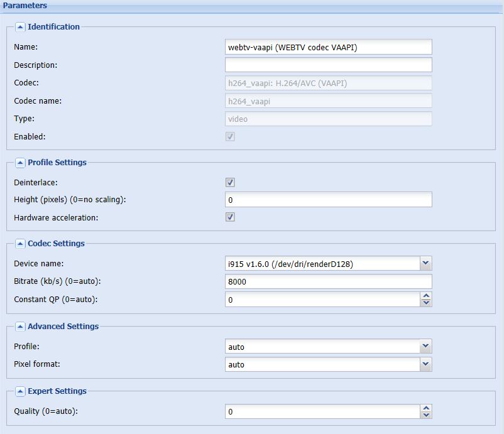This screenshot has width=504, height=434.
Task: Increase Constant QP with the up arrow
Action: click(426, 296)
